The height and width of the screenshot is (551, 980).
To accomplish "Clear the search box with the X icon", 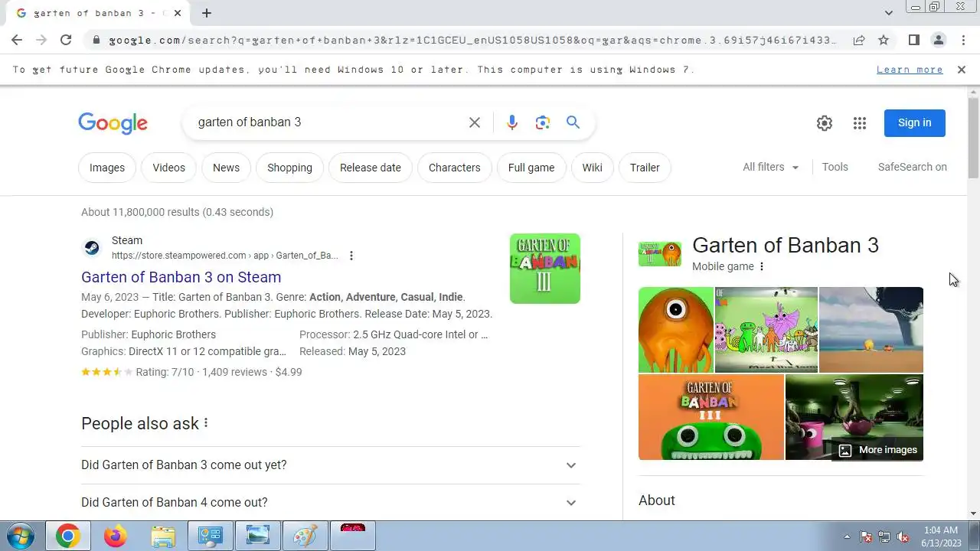I will [x=475, y=122].
